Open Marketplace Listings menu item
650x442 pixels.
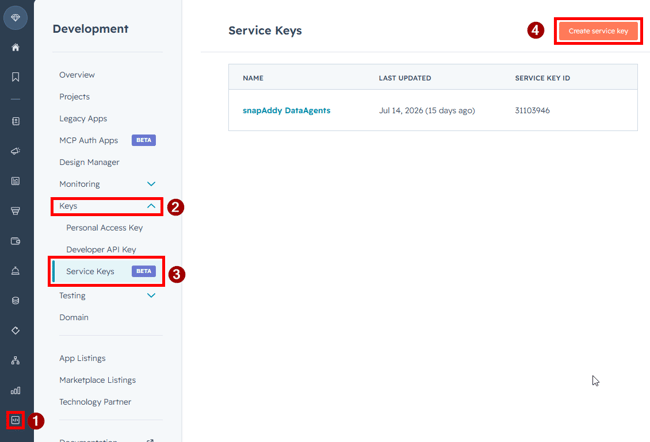coord(97,380)
